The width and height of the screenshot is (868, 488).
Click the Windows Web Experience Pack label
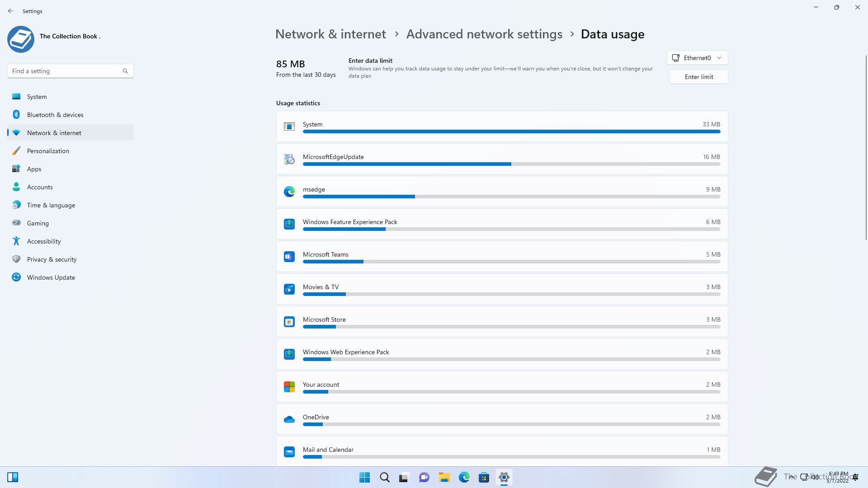[346, 352]
